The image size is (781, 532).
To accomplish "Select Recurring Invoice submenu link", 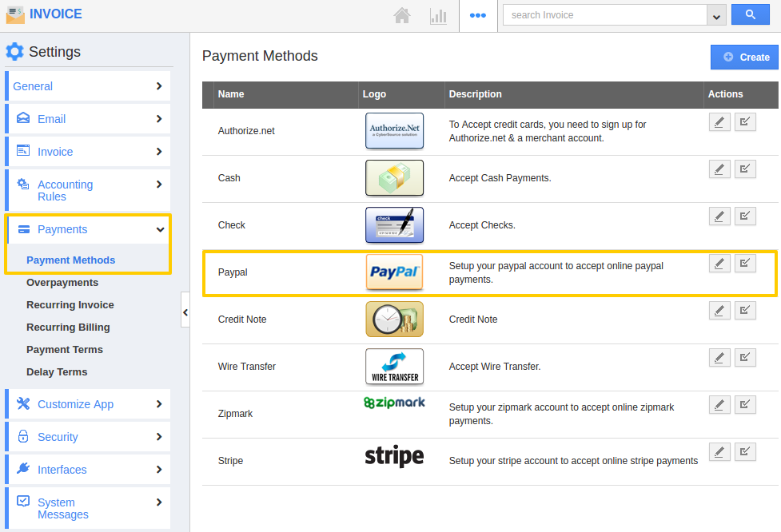I will point(70,305).
